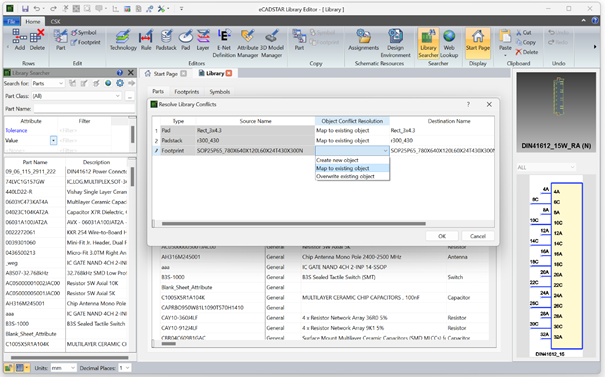Click the Tolerance attribute link
Screen dimensions: 605x377
pos(16,130)
